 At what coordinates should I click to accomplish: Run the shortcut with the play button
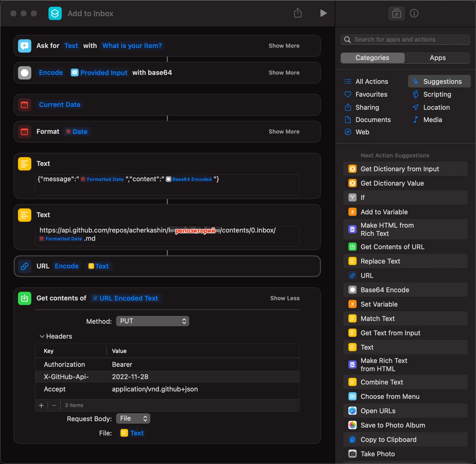coord(323,13)
